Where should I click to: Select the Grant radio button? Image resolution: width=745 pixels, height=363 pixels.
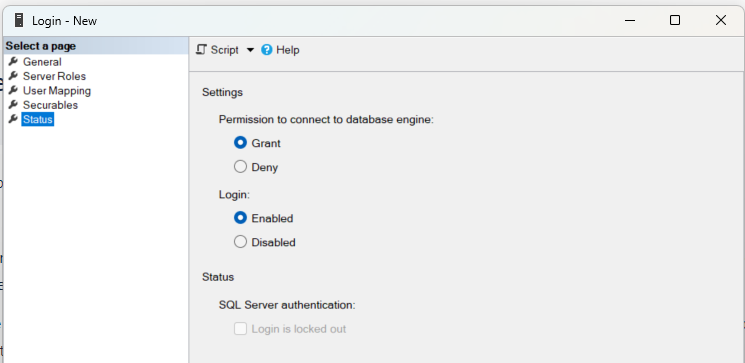point(240,143)
